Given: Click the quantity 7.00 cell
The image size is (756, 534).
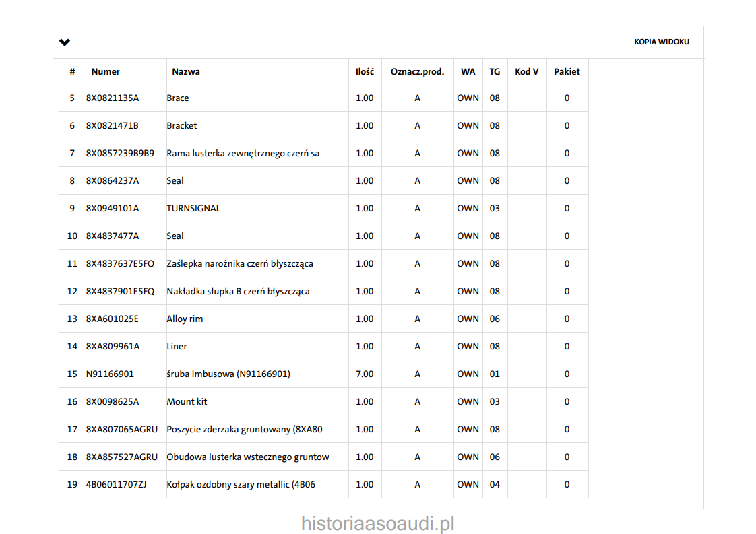Looking at the screenshot, I should pos(365,374).
